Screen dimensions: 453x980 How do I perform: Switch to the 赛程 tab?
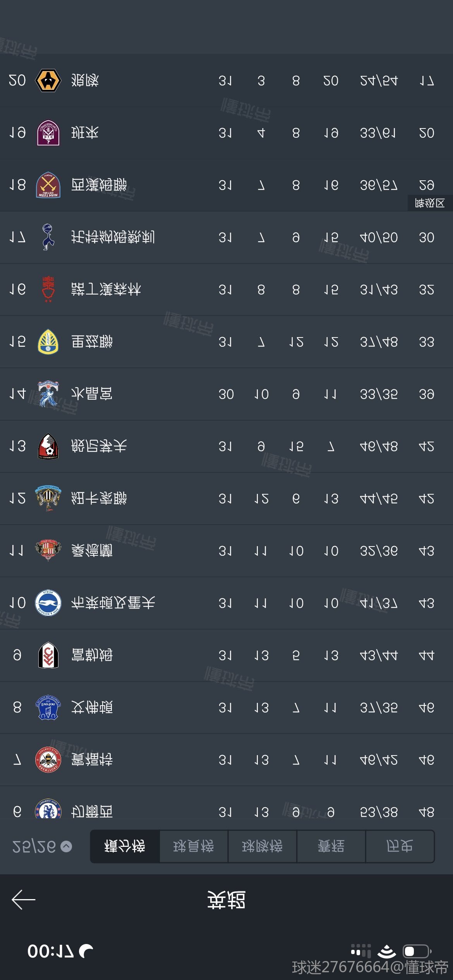click(331, 846)
